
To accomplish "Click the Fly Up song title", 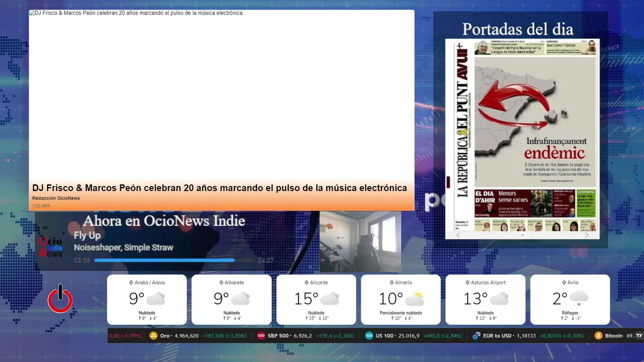I will point(87,235).
